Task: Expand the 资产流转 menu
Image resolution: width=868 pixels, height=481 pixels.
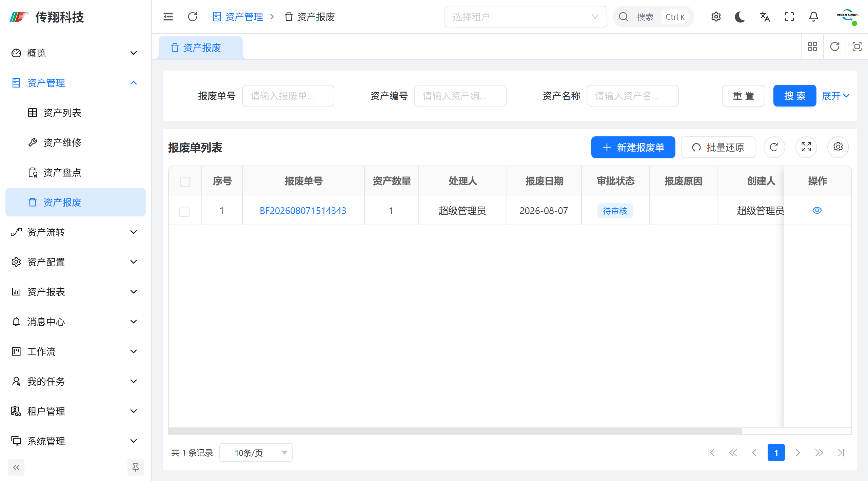Action: click(75, 232)
